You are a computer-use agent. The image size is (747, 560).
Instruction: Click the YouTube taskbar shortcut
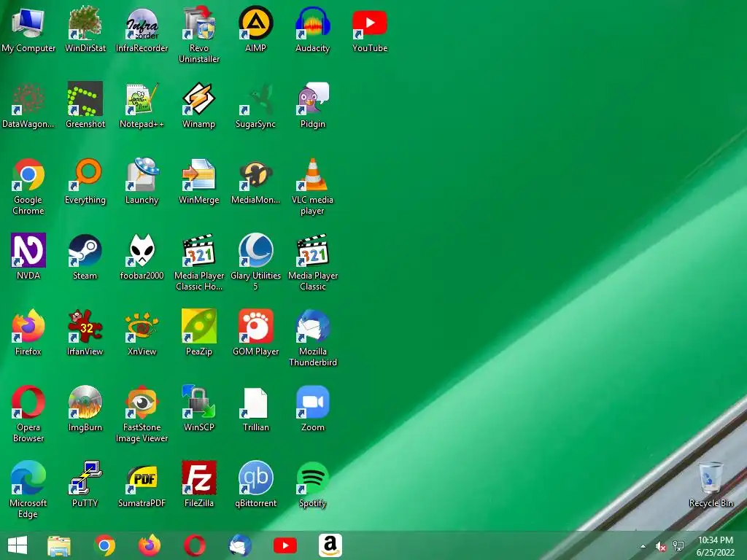click(x=285, y=545)
